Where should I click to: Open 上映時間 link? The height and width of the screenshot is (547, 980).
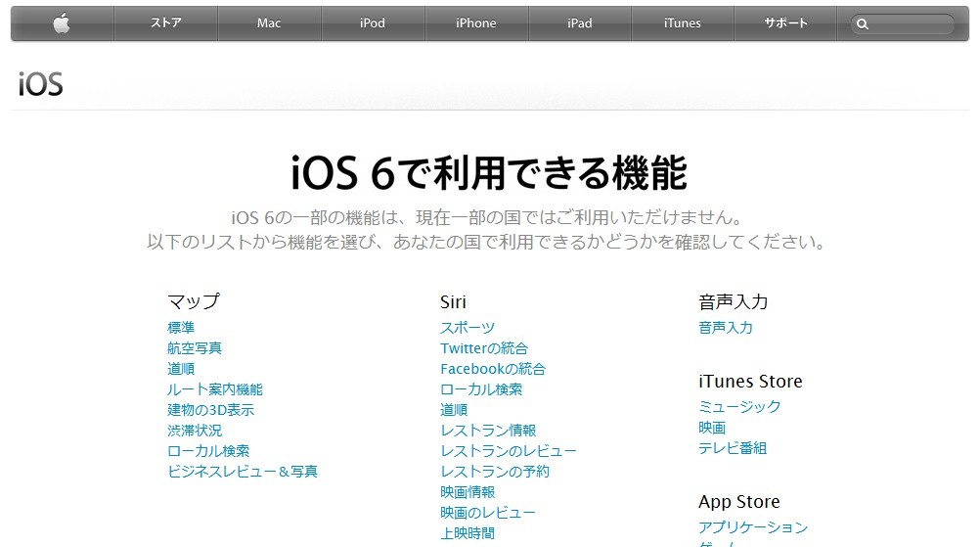(468, 533)
